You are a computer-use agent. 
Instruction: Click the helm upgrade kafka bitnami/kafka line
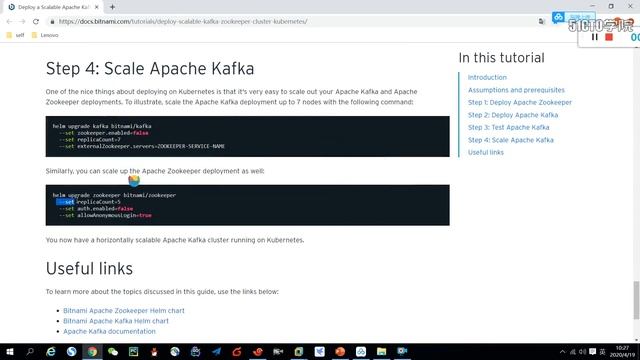click(x=102, y=126)
